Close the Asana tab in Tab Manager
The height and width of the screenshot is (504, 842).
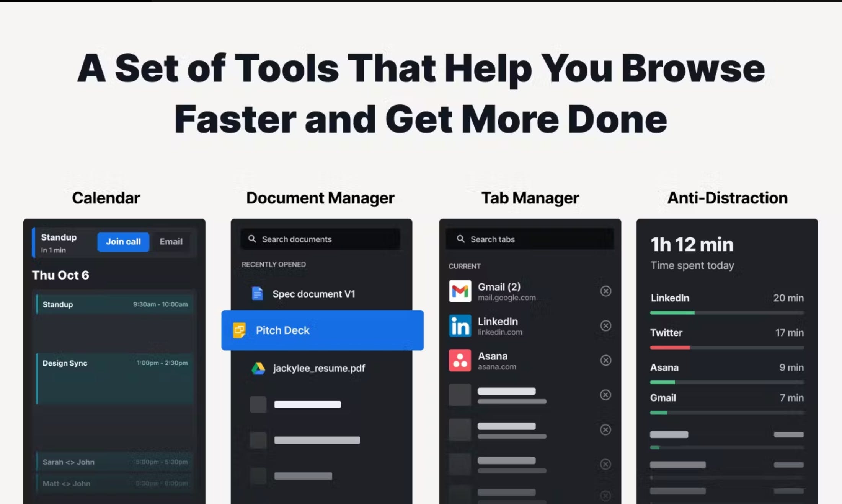click(x=606, y=360)
